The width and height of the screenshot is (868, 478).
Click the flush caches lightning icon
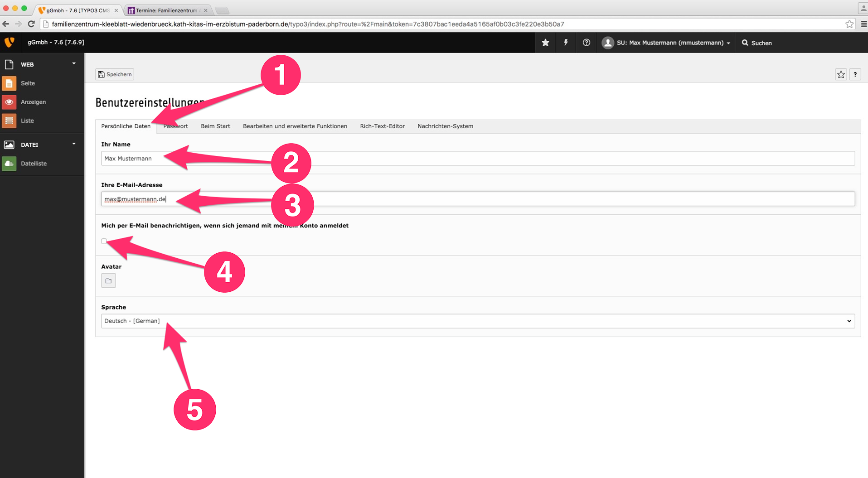[566, 43]
